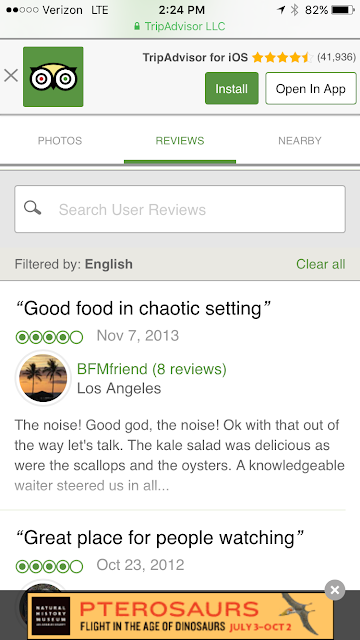
Task: Open the 'Good food in chaotic setting' review
Action: point(143,309)
